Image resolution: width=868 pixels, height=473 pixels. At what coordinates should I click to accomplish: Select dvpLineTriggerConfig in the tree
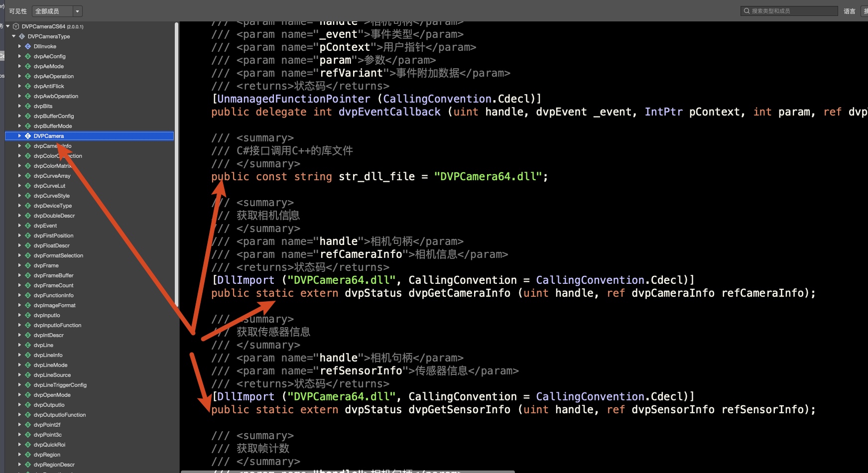[60, 385]
